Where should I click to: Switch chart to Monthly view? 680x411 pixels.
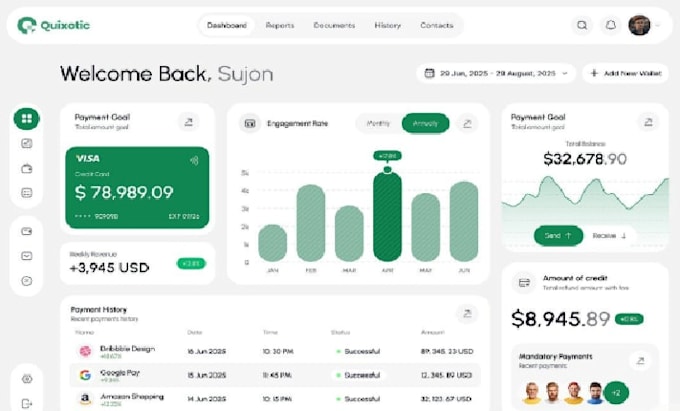pyautogui.click(x=378, y=124)
